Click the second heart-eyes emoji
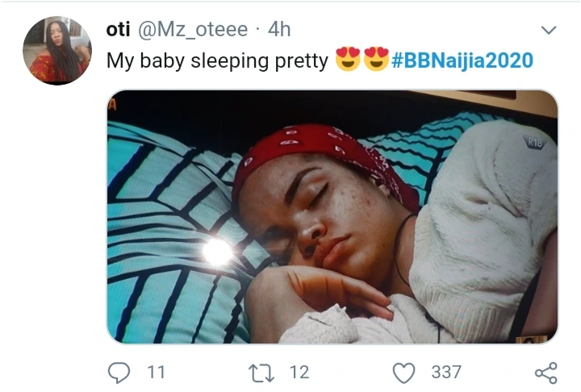Viewport: 581px width, 392px height. tap(376, 60)
